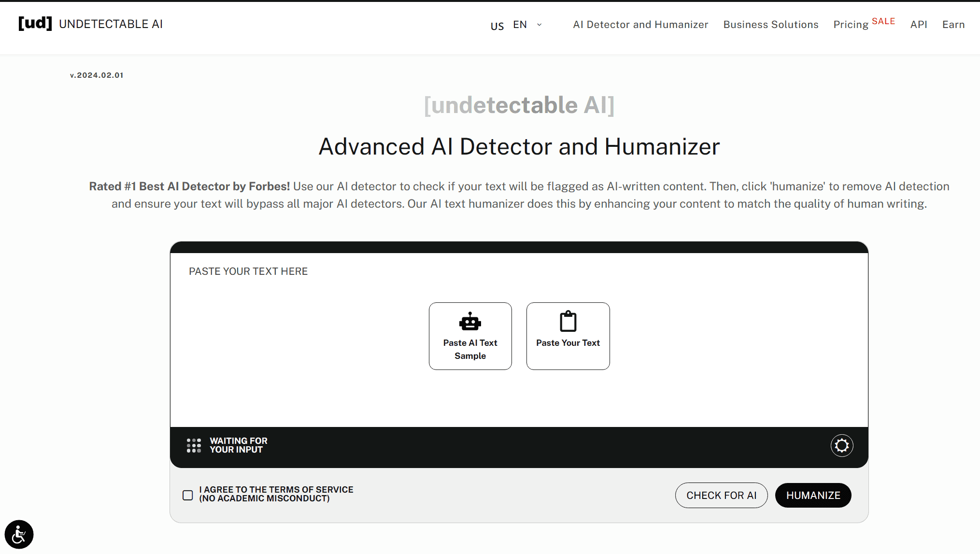Expand settings via gear icon dropdown
980x554 pixels.
pos(841,446)
